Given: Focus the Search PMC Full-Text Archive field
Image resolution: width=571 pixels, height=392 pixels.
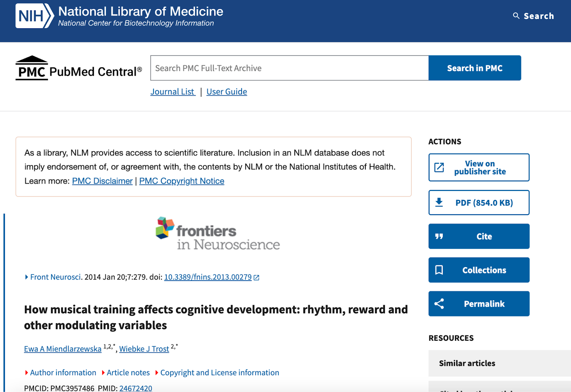Looking at the screenshot, I should tap(289, 68).
